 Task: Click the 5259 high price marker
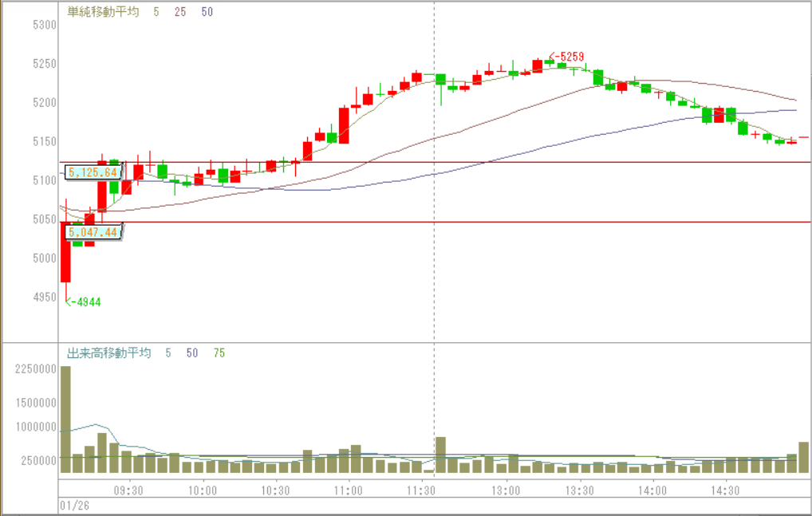pos(570,57)
